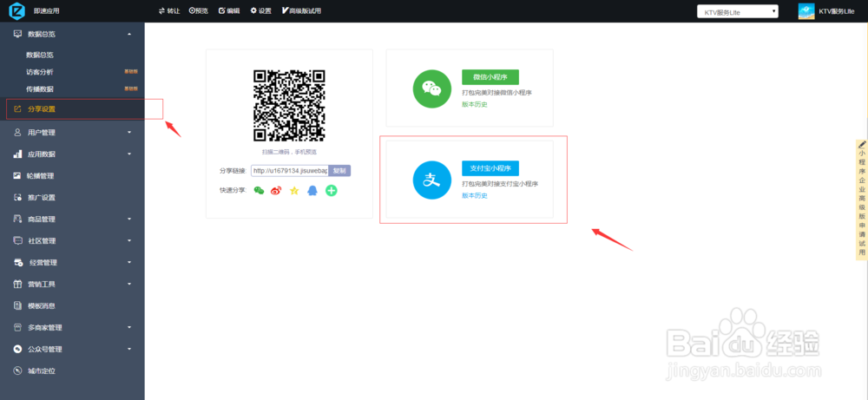Viewport: 868px width, 400px height.
Task: Click the 复制 copy button
Action: [x=339, y=171]
